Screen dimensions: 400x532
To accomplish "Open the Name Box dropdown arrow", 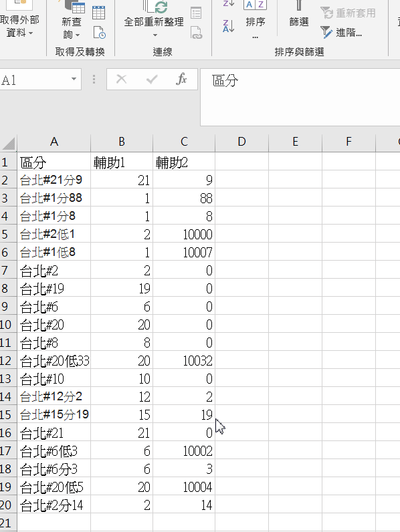I will [x=74, y=79].
